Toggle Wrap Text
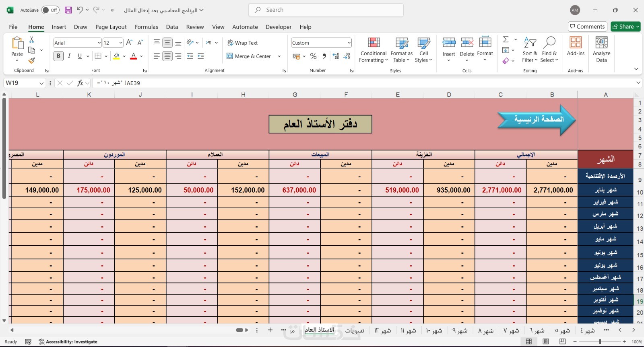Viewport: 644px width, 347px height. (x=242, y=43)
